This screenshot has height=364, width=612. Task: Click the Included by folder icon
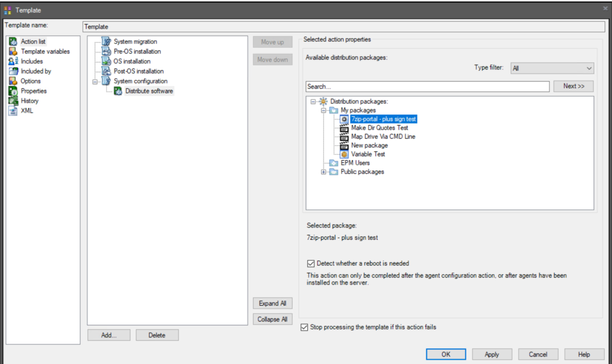pyautogui.click(x=13, y=70)
